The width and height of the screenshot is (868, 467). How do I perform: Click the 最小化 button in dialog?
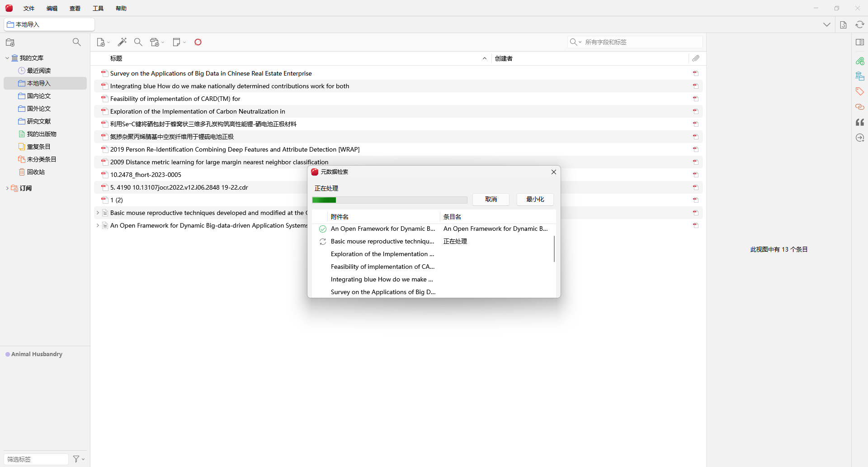coord(535,199)
